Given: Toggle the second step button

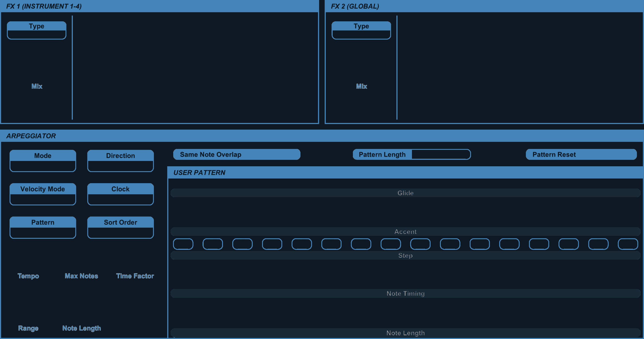Looking at the screenshot, I should point(213,244).
